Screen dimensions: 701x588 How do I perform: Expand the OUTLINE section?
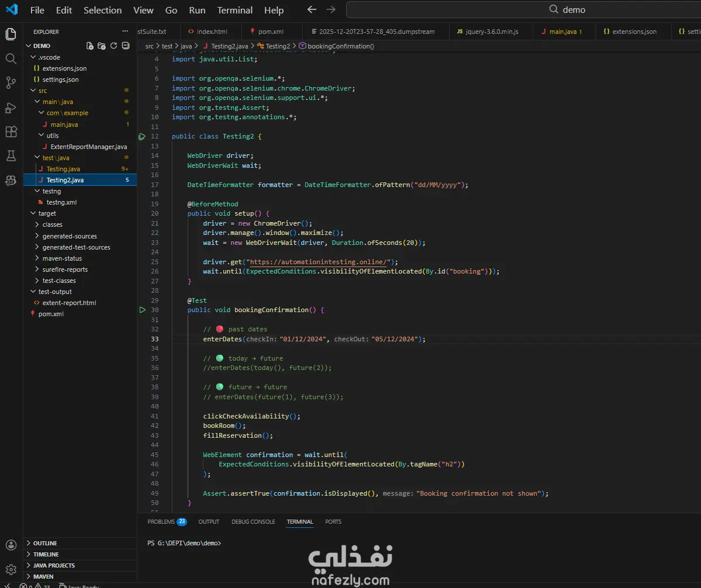tap(45, 543)
